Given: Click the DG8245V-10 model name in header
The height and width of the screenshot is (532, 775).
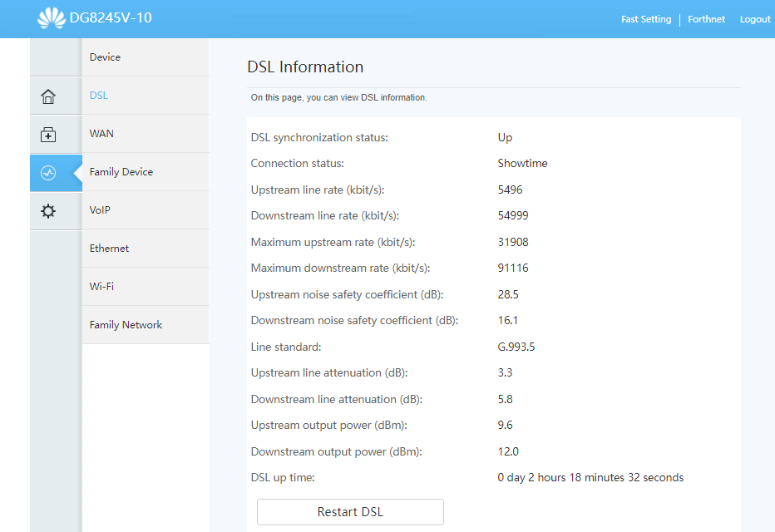Looking at the screenshot, I should tap(111, 17).
